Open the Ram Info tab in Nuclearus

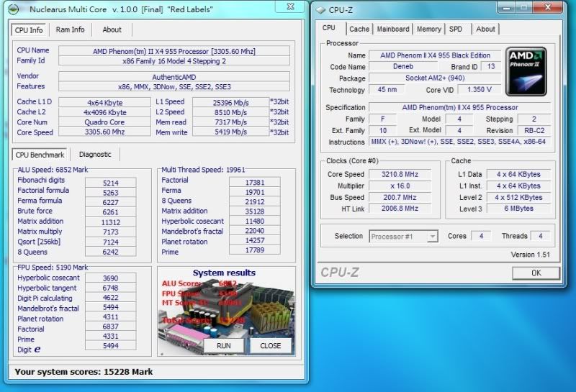70,29
